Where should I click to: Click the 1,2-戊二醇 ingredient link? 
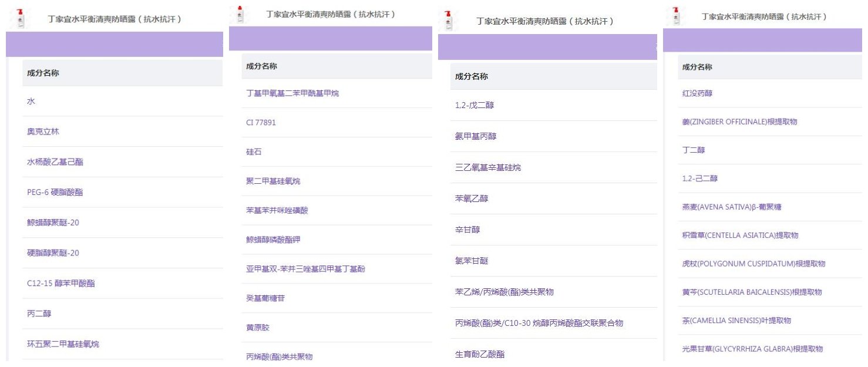tap(475, 105)
